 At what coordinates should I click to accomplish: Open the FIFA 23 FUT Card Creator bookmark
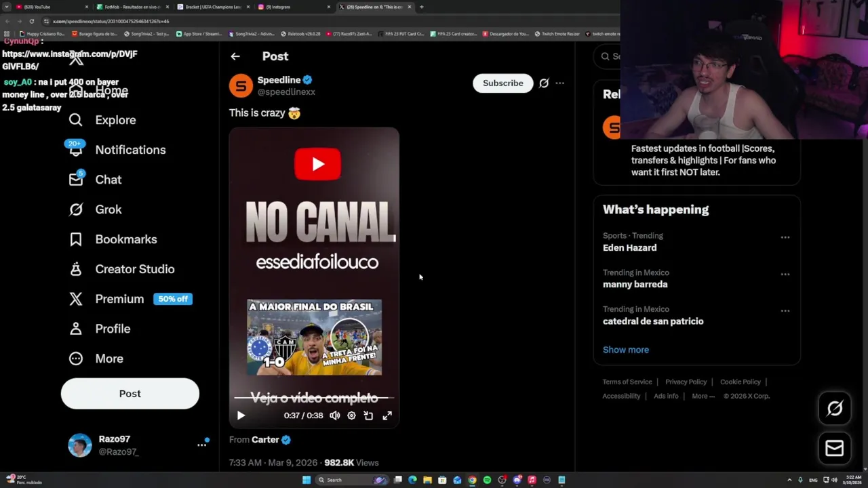click(401, 34)
